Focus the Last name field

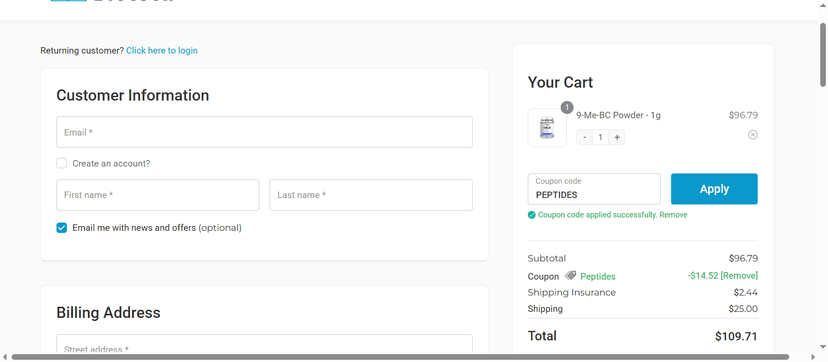tap(371, 195)
